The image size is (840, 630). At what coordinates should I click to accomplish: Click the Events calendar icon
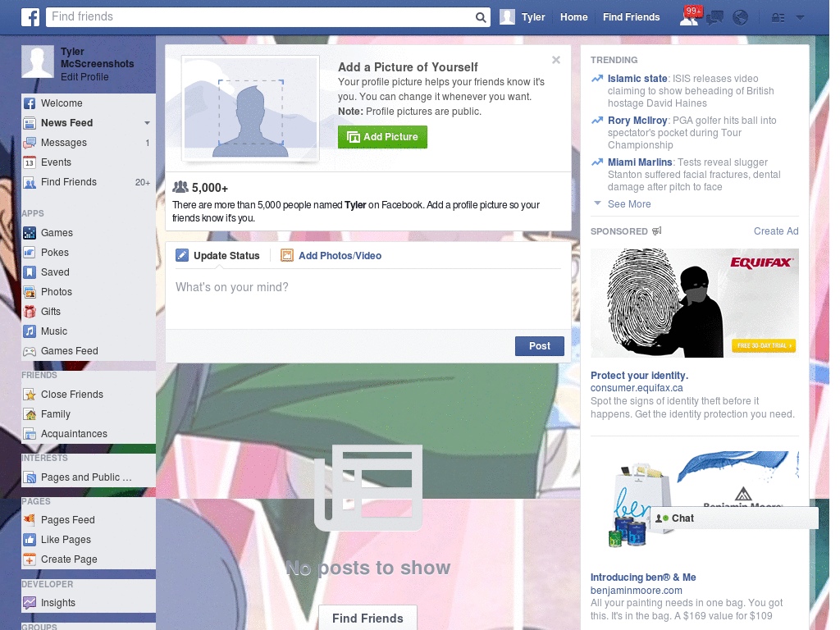click(30, 162)
